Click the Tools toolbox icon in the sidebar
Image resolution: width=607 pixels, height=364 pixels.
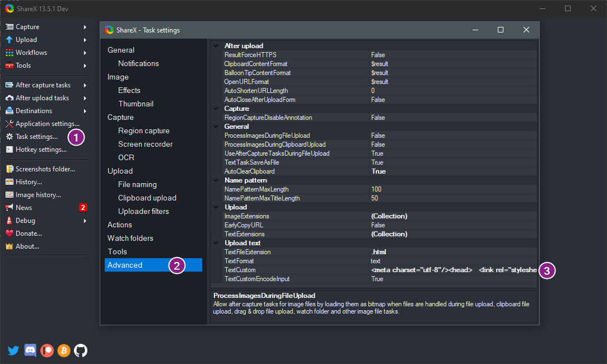(x=10, y=66)
